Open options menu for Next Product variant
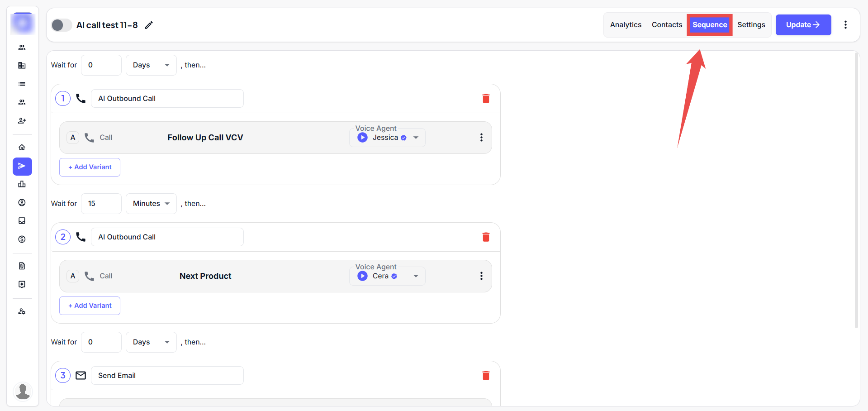This screenshot has width=868, height=411. [x=481, y=276]
